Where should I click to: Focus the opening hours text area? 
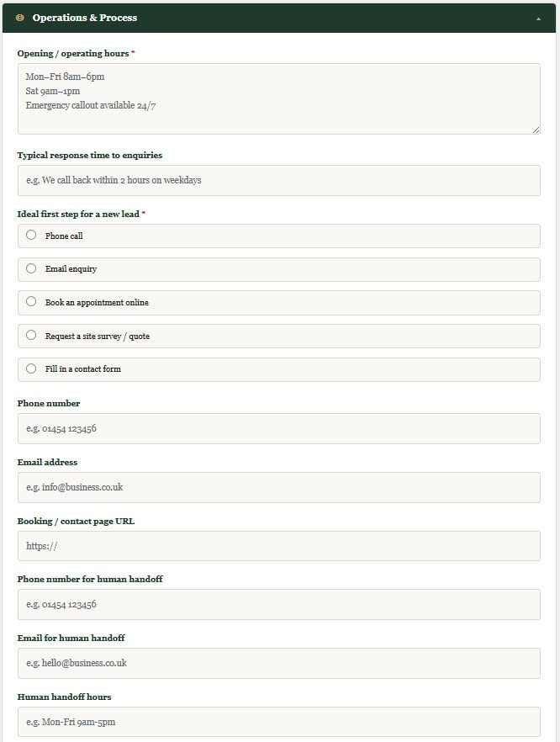278,98
